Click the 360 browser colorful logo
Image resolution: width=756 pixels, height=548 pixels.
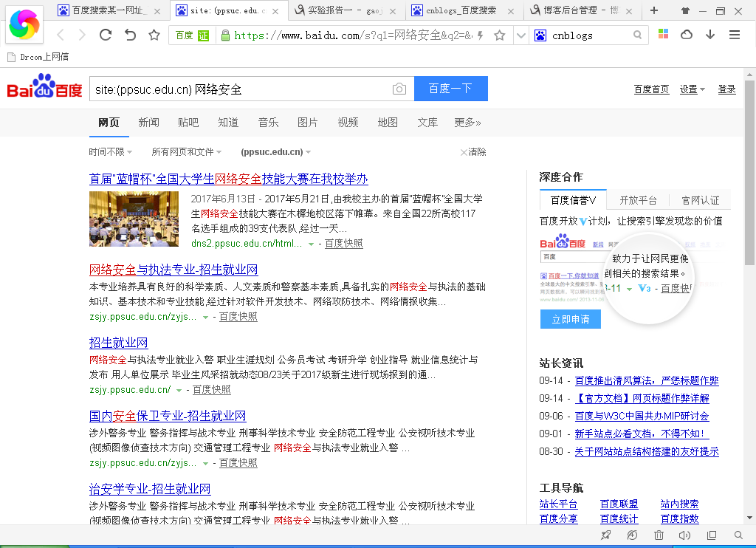(24, 24)
